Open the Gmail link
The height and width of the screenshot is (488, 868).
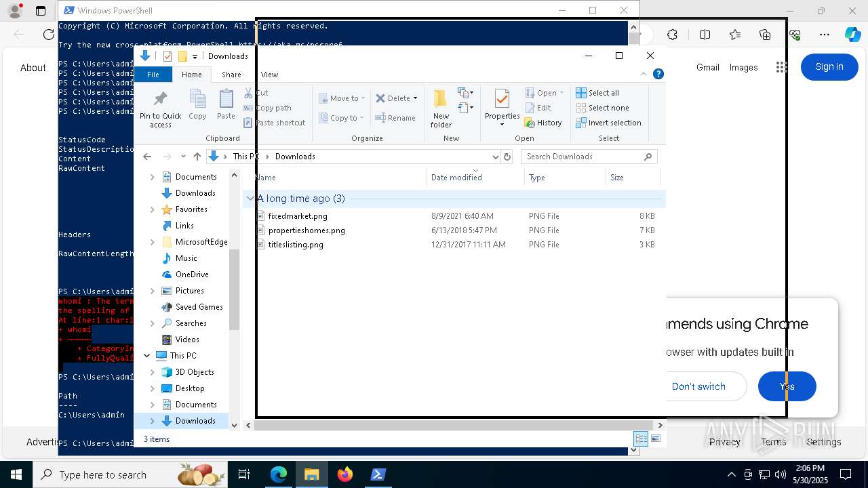click(708, 67)
